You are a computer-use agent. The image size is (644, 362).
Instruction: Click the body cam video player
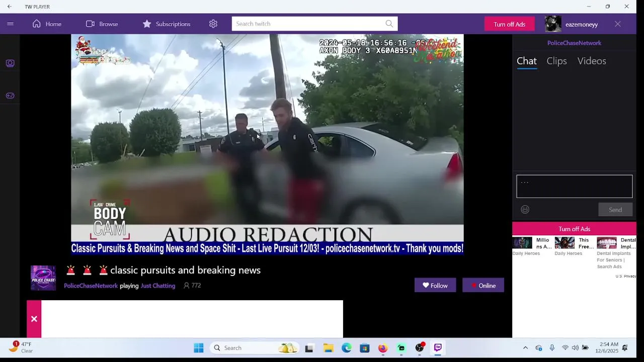[267, 144]
